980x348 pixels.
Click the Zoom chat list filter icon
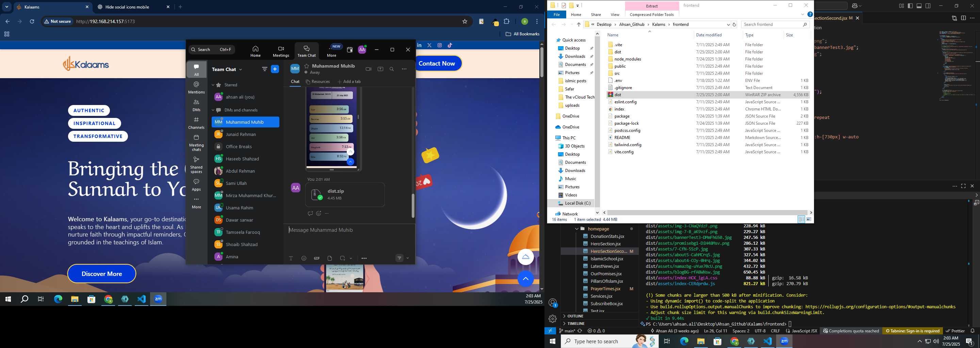(x=264, y=69)
